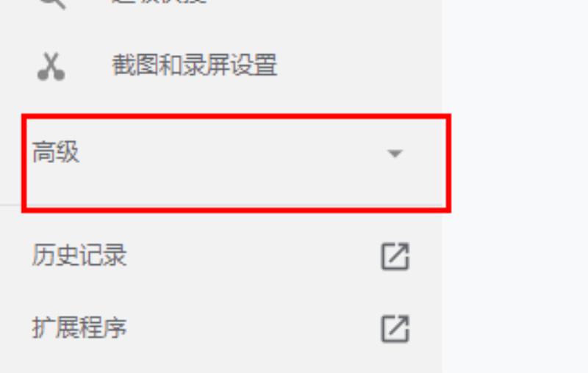This screenshot has height=373, width=588.
Task: Select the 历史记录 sidebar entry
Action: click(221, 256)
